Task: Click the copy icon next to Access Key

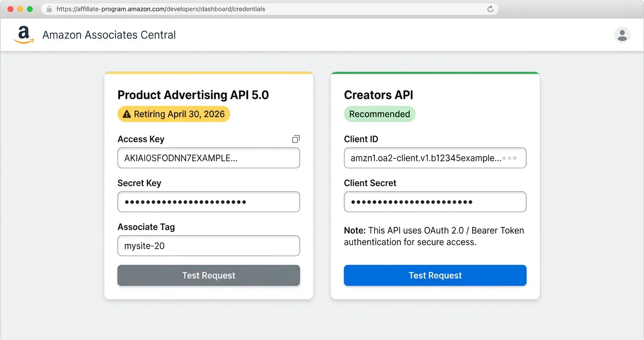Action: point(295,139)
